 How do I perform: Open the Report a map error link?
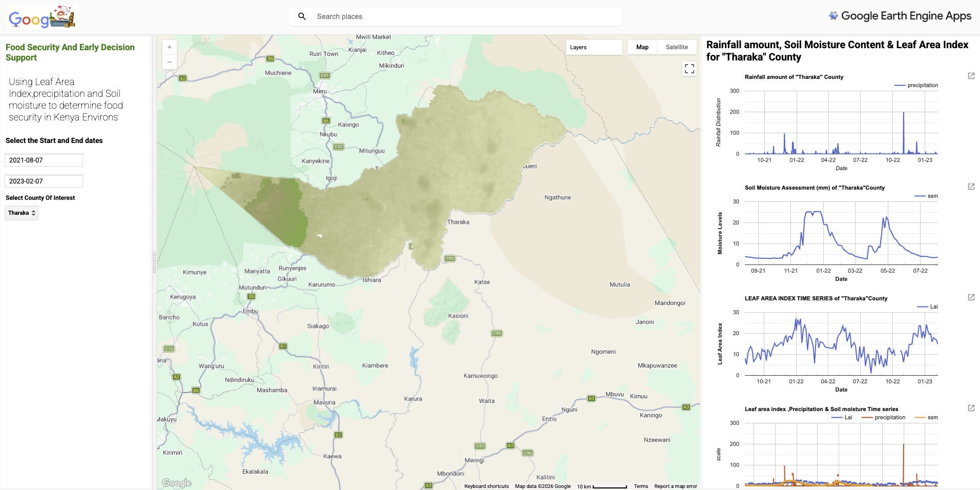[x=676, y=486]
